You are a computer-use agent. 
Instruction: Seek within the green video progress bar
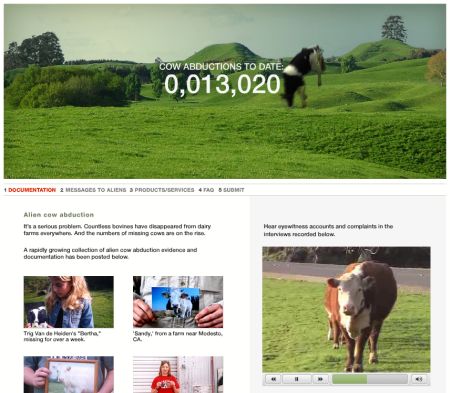click(x=370, y=379)
